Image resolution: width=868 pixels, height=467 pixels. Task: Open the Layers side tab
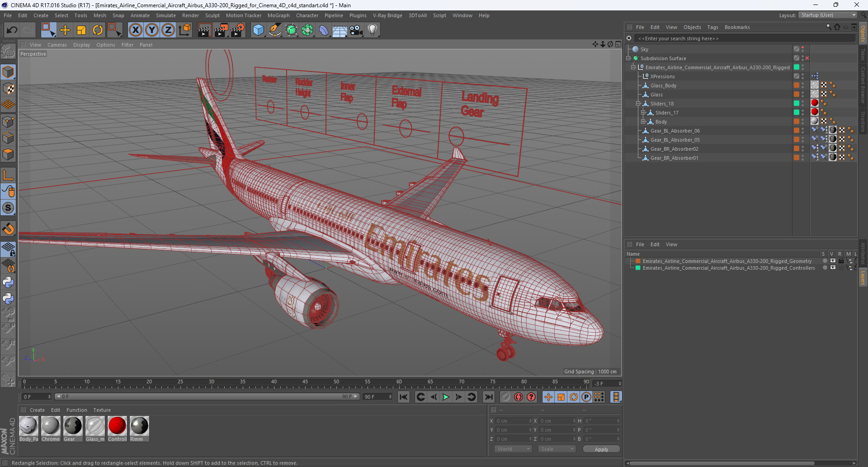click(x=863, y=278)
